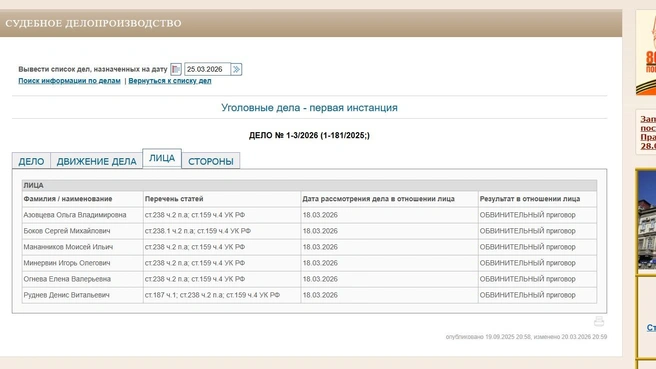Switch to the ДЕЛО tab

[31, 161]
